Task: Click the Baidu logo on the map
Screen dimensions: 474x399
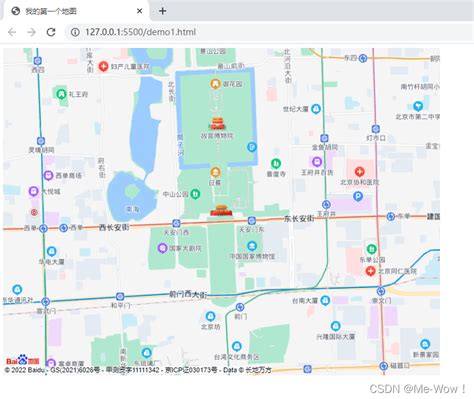Action: [23, 360]
